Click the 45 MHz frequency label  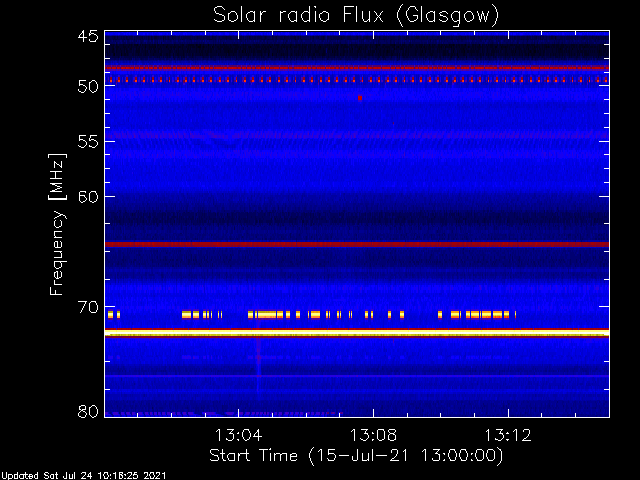88,36
